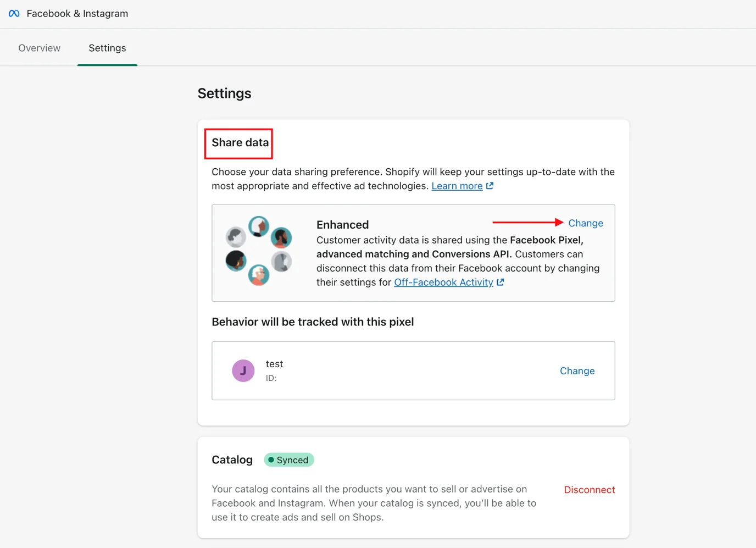Click 'Behavior will be tracked with this pixel'

(313, 322)
